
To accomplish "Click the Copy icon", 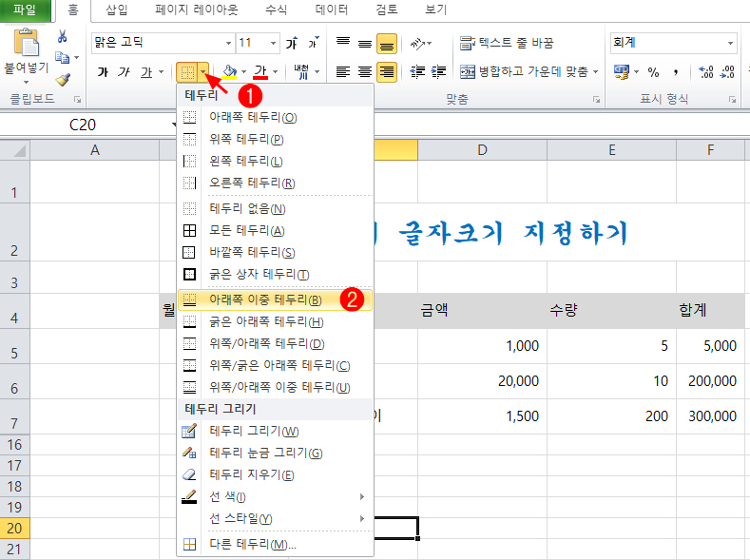I will tap(62, 57).
